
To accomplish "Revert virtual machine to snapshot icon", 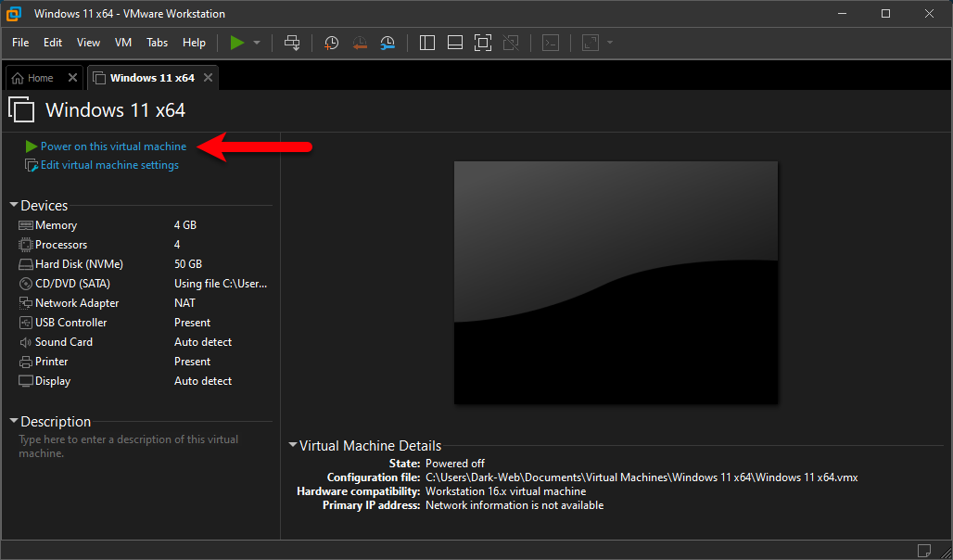I will (360, 43).
